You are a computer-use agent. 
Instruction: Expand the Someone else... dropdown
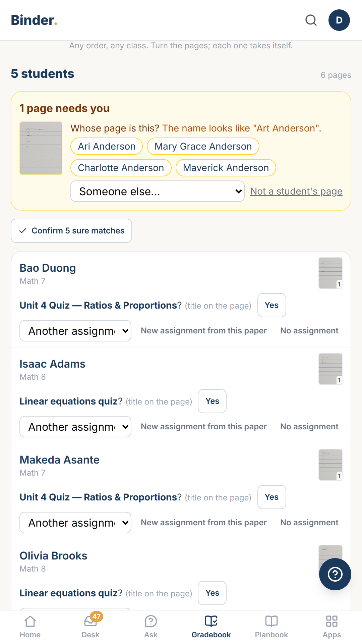point(158,191)
